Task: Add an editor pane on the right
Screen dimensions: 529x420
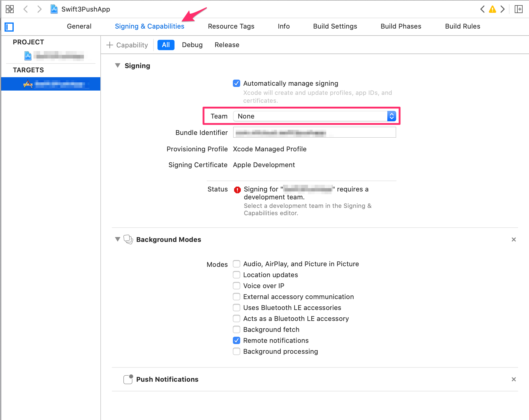Action: (519, 9)
